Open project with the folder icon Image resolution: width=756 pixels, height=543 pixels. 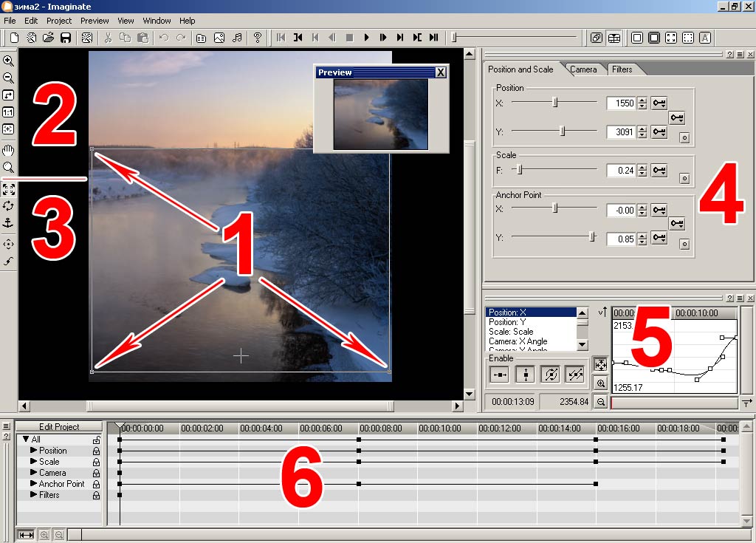(49, 38)
